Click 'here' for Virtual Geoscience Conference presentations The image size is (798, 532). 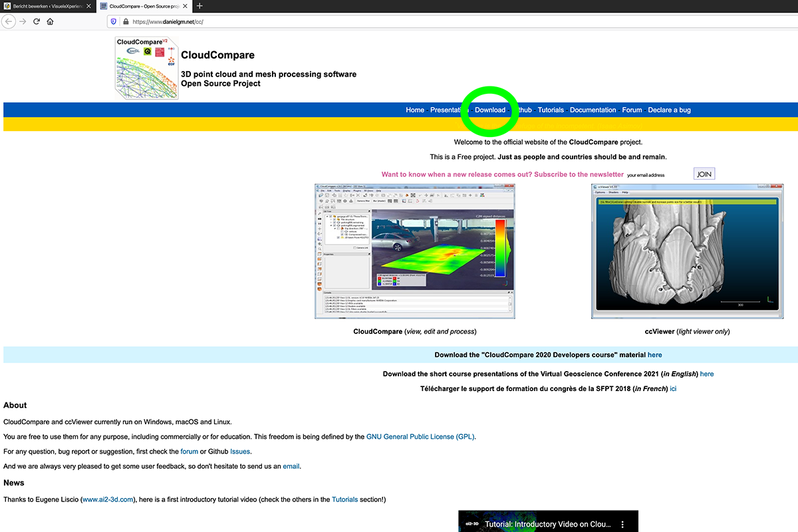pos(707,374)
